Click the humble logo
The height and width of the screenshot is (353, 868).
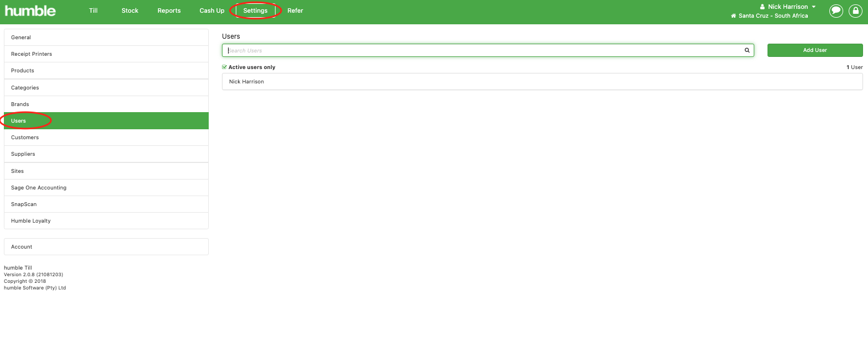[x=30, y=10]
